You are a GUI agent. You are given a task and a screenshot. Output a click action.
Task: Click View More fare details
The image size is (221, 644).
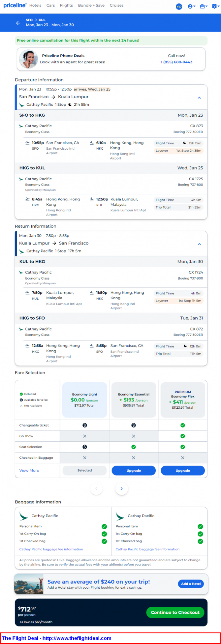[x=29, y=471]
